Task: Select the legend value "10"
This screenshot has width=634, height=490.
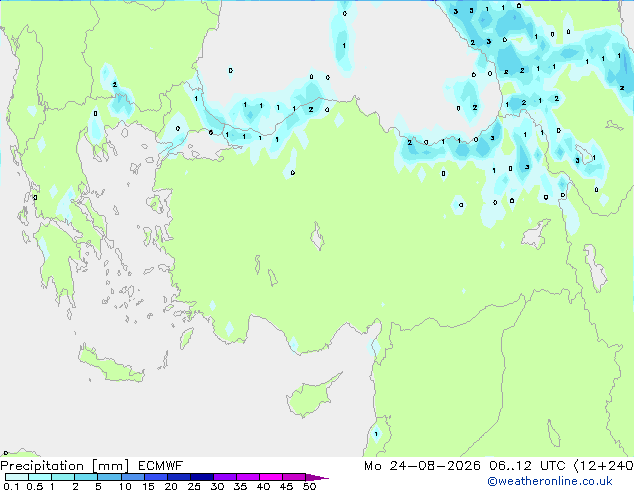Action: 125,486
